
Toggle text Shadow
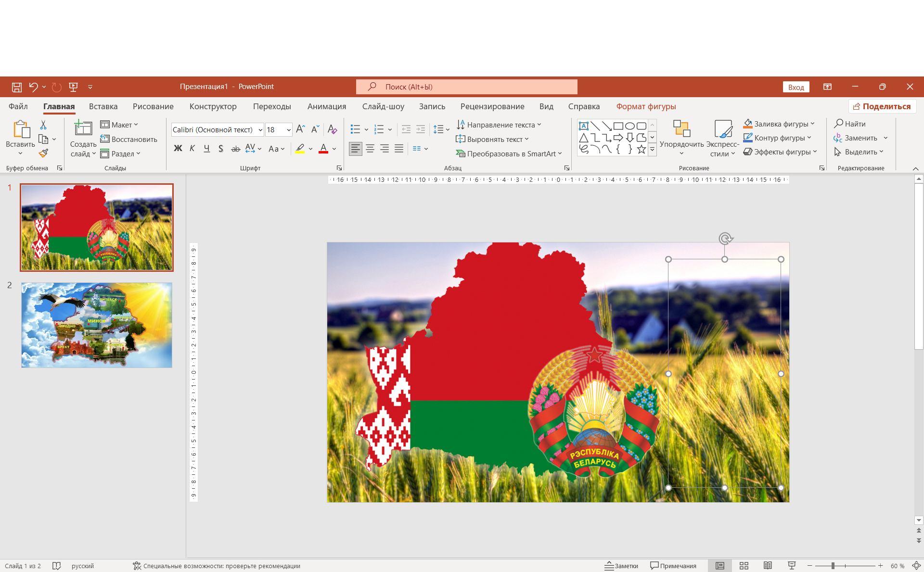click(220, 149)
